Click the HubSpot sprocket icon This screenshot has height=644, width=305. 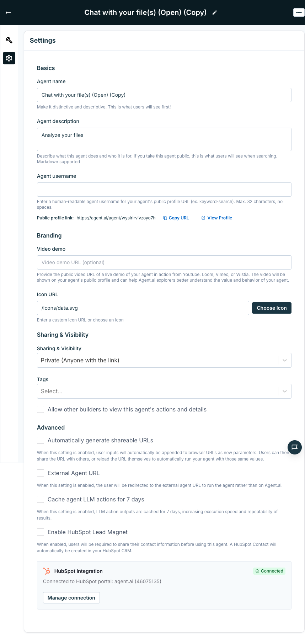tap(47, 571)
